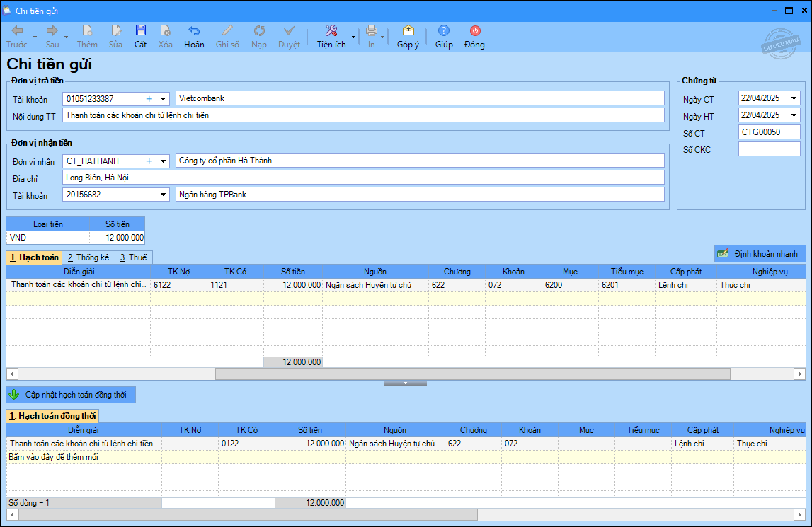The image size is (812, 527).
Task: Open the Đơn vị nhận CT_HATHANH dropdown
Action: click(163, 161)
